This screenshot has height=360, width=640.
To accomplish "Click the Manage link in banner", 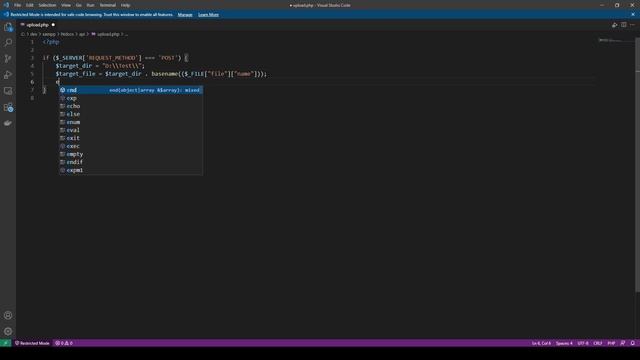I will 185,15.
